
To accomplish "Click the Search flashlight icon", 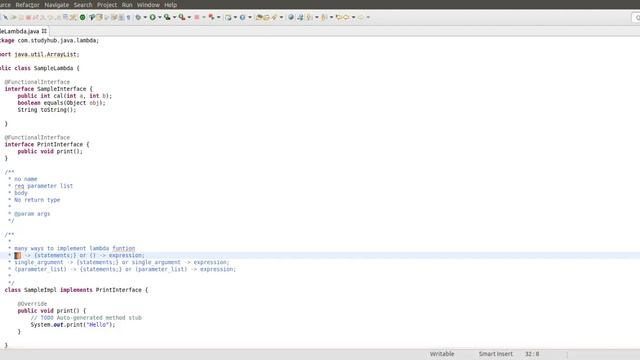I will click(x=275, y=17).
